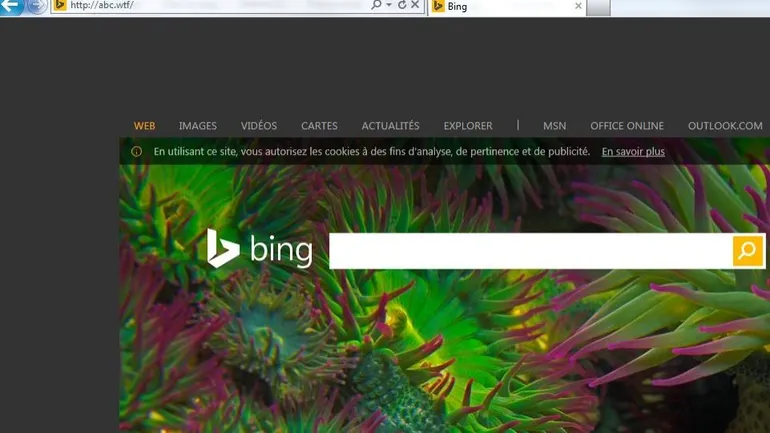
Task: Open the address bar dropdown arrow
Action: click(389, 5)
